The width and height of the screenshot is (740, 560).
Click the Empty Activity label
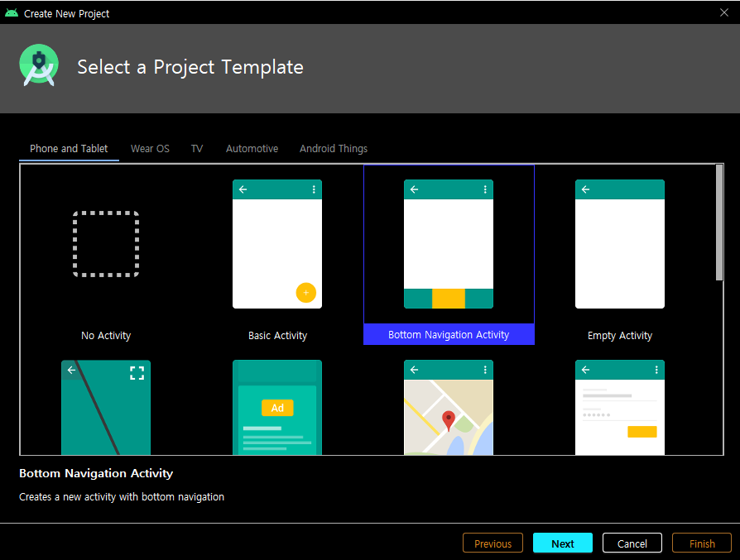pos(620,336)
